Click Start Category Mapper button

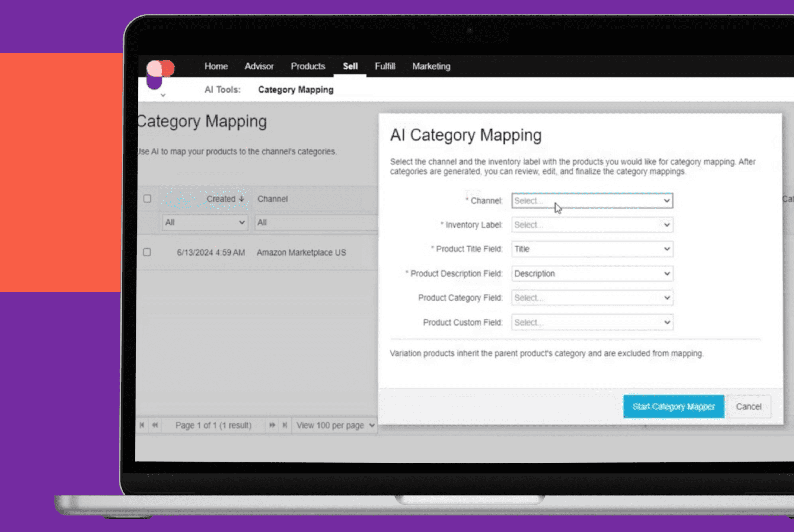(x=674, y=406)
